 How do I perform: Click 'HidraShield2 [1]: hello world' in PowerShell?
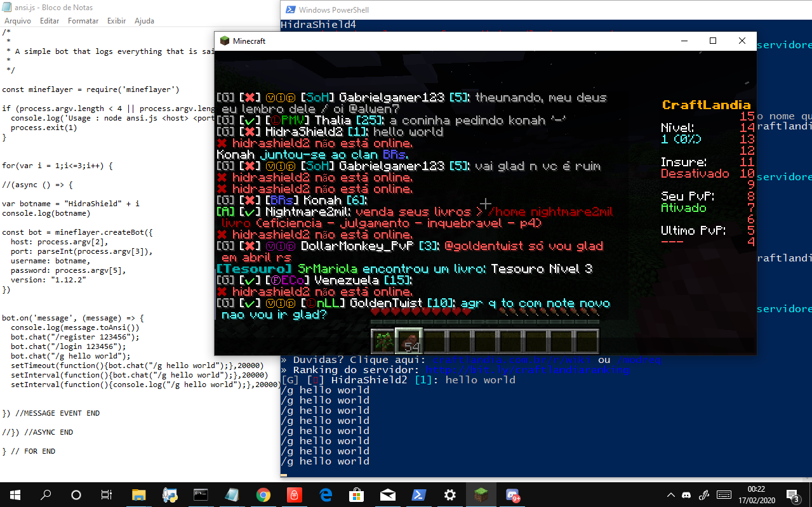pyautogui.click(x=398, y=380)
